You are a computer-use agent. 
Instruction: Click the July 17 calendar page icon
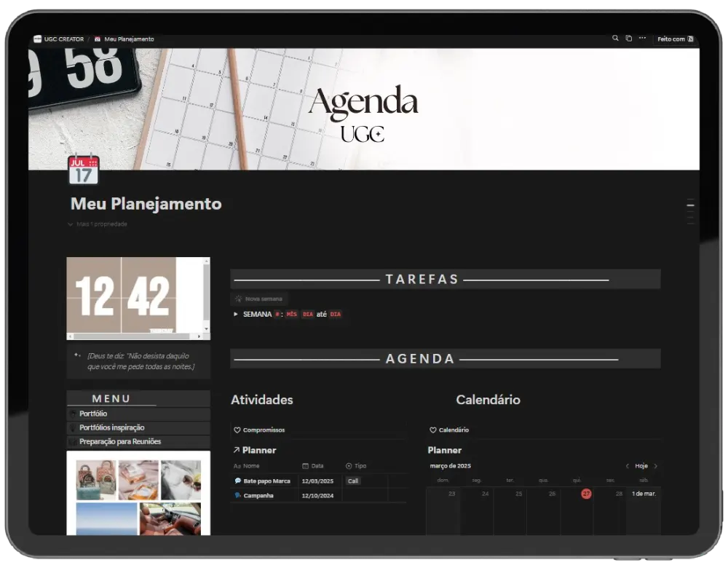point(83,170)
